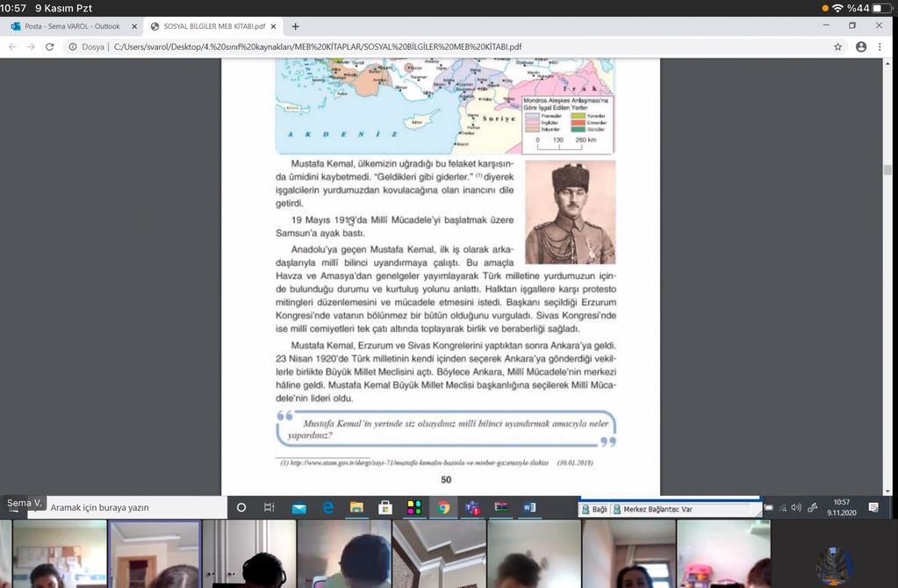Close the Outlook mail tab
898x588 pixels.
pyautogui.click(x=134, y=26)
